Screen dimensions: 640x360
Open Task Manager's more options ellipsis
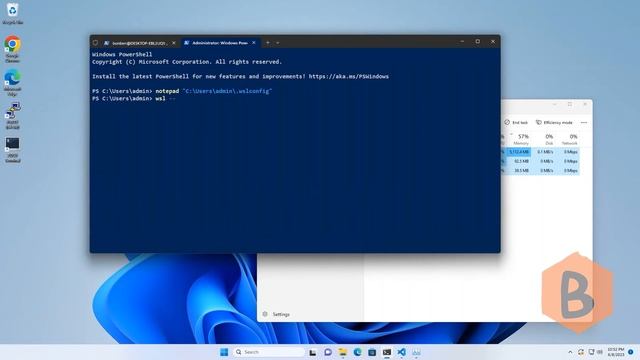tap(584, 122)
